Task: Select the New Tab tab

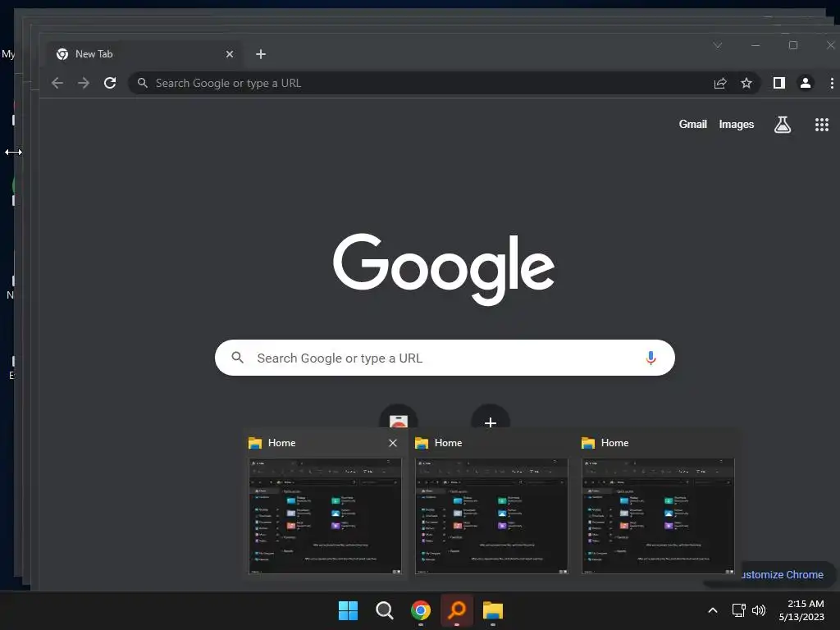Action: tap(145, 54)
